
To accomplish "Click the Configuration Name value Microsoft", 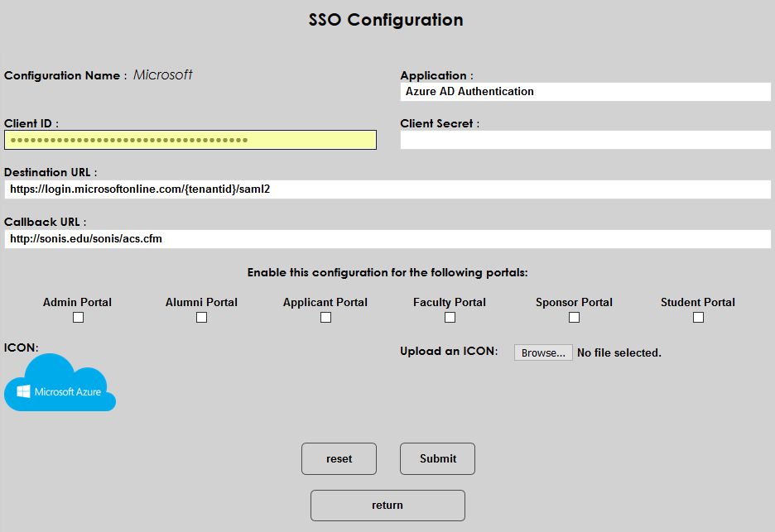I will pyautogui.click(x=163, y=75).
